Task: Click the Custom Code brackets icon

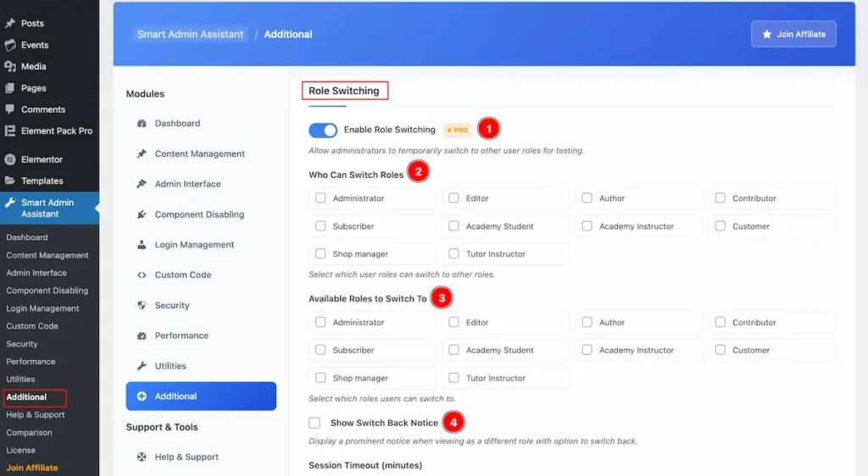Action: [142, 274]
